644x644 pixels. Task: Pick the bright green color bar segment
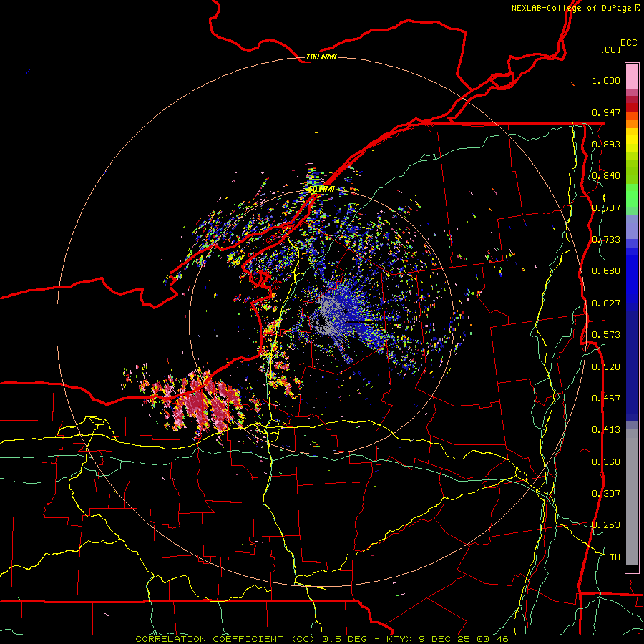click(x=632, y=195)
